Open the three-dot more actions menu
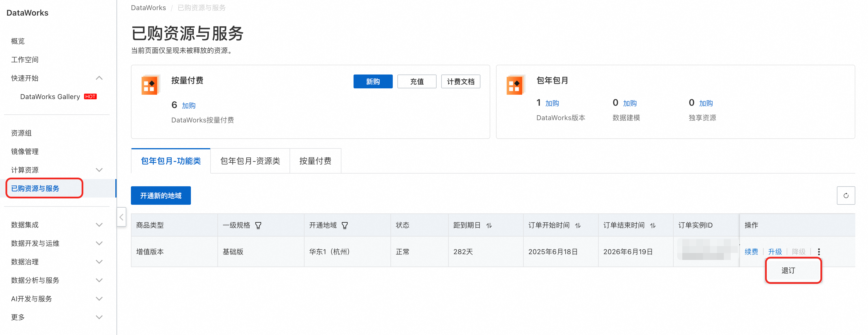Image resolution: width=868 pixels, height=335 pixels. click(x=819, y=252)
